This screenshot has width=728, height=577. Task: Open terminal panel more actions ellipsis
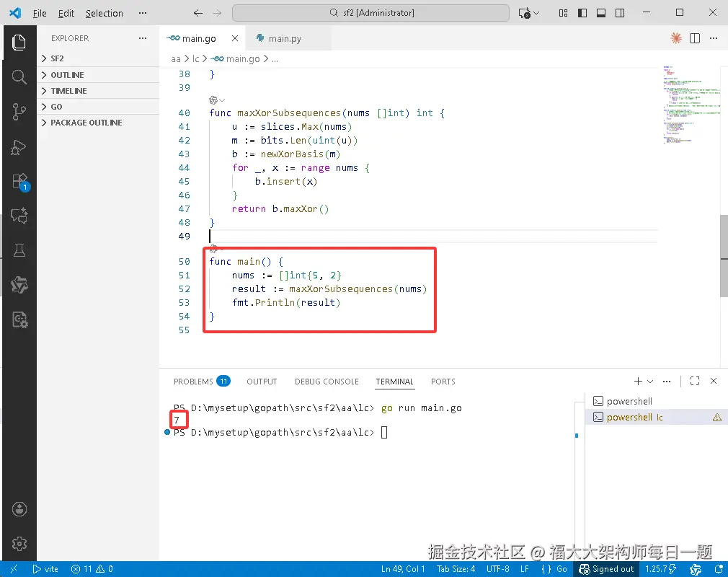click(x=667, y=382)
